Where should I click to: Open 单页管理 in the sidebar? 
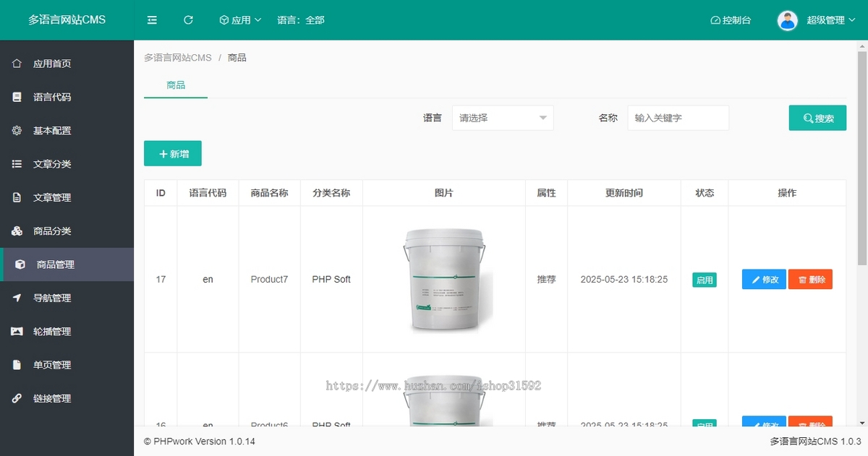67,365
